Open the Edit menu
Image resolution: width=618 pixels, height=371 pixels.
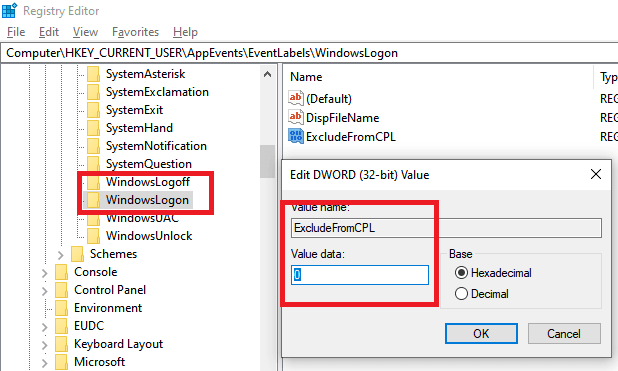click(x=48, y=32)
